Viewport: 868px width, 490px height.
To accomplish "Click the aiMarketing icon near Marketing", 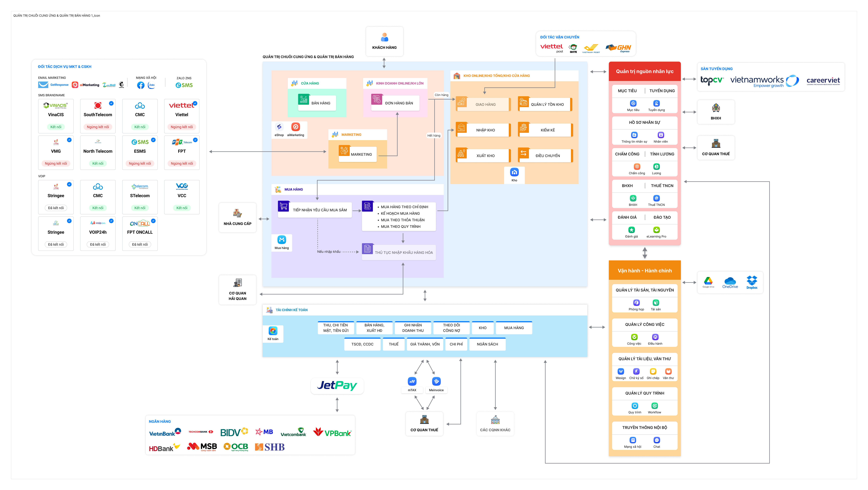I will 296,127.
